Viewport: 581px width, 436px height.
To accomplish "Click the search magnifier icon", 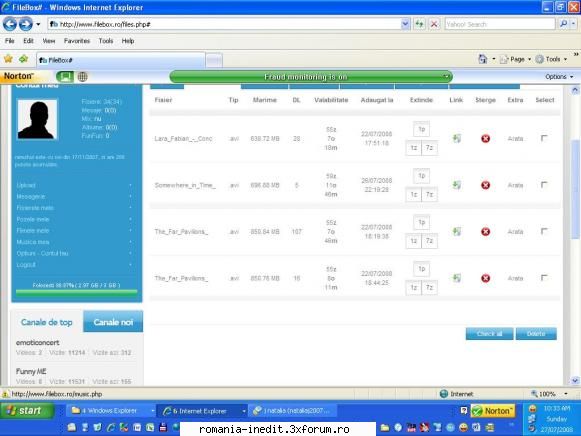I will (x=564, y=24).
